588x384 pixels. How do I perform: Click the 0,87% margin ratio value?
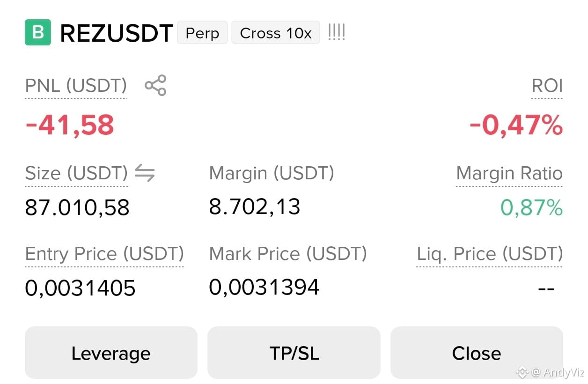coord(531,207)
